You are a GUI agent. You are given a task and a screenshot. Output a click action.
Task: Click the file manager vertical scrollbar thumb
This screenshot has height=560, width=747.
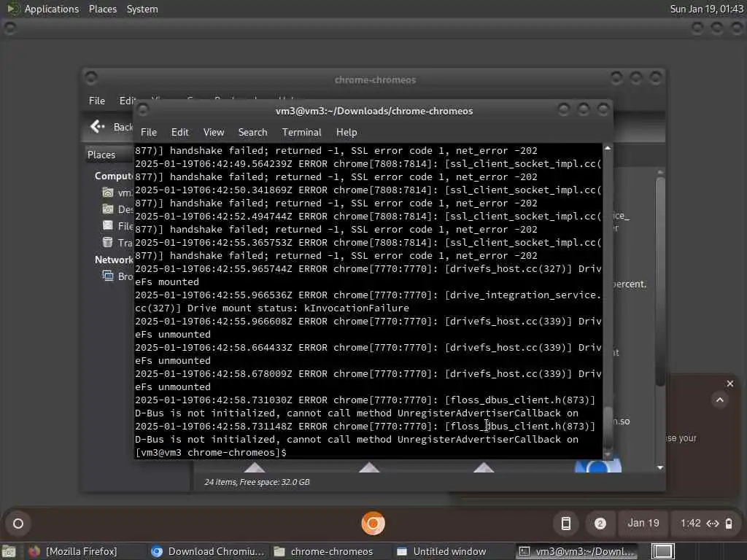(x=659, y=281)
